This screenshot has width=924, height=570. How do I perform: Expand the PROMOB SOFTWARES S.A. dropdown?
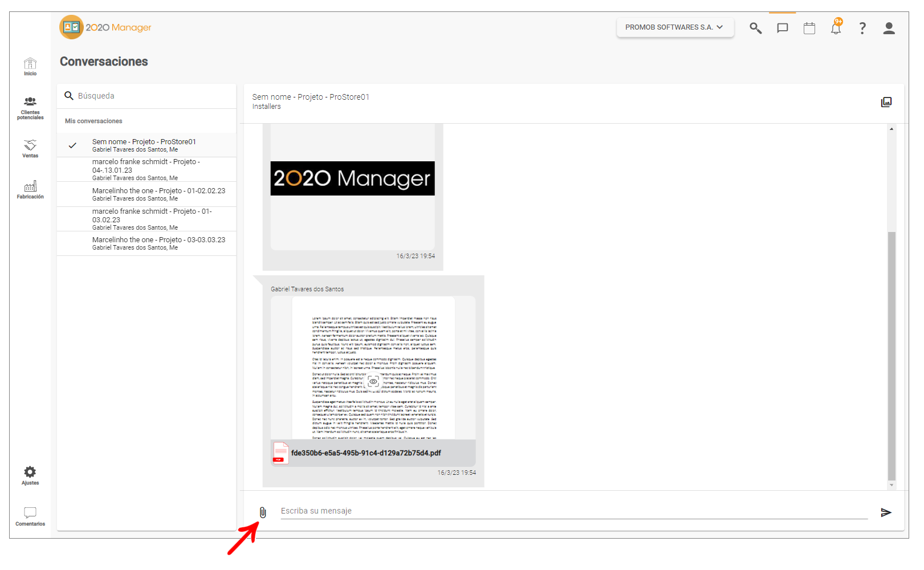(675, 27)
